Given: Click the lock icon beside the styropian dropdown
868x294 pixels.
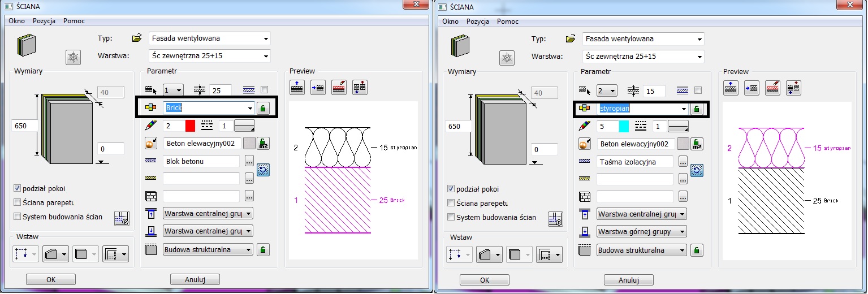Looking at the screenshot, I should point(697,109).
